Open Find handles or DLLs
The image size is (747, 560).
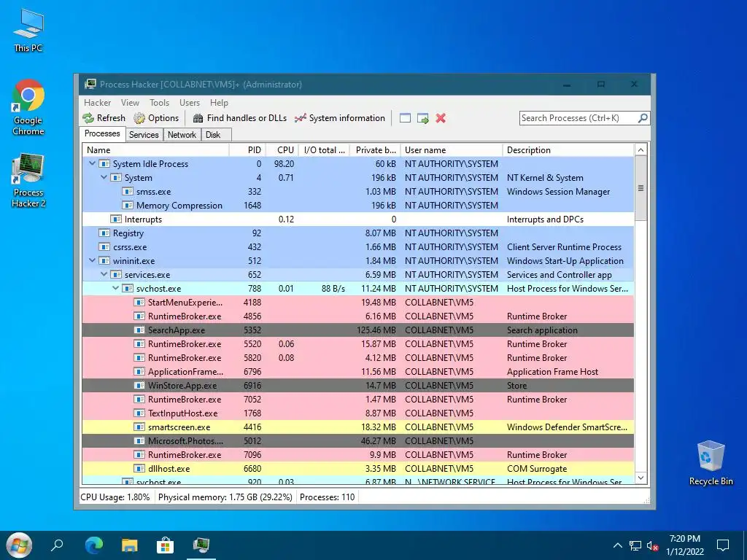coord(239,118)
